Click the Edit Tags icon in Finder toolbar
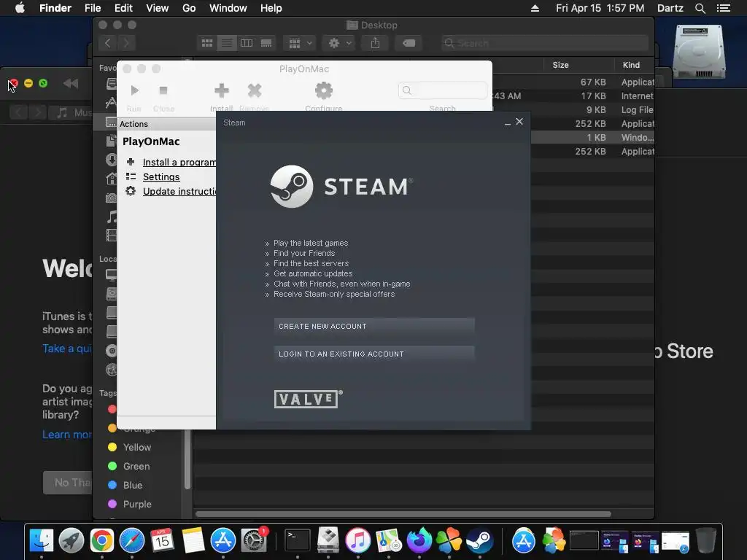747x560 pixels. click(x=409, y=43)
